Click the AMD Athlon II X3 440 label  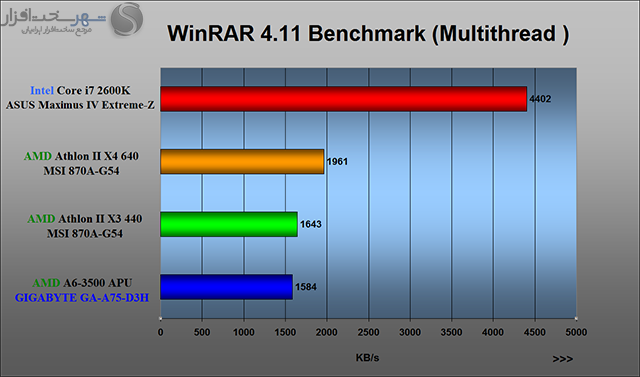pyautogui.click(x=85, y=219)
